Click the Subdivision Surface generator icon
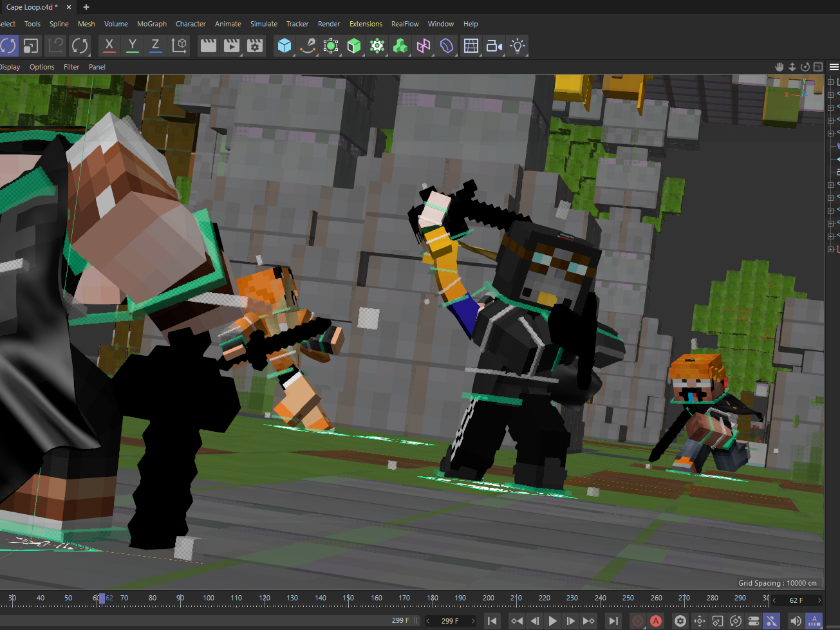The width and height of the screenshot is (840, 630). point(331,46)
